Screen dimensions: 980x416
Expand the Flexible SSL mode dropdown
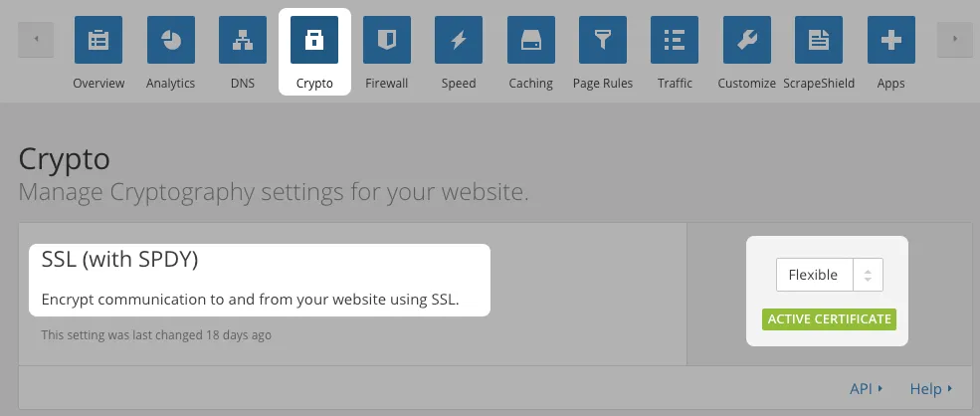(830, 275)
